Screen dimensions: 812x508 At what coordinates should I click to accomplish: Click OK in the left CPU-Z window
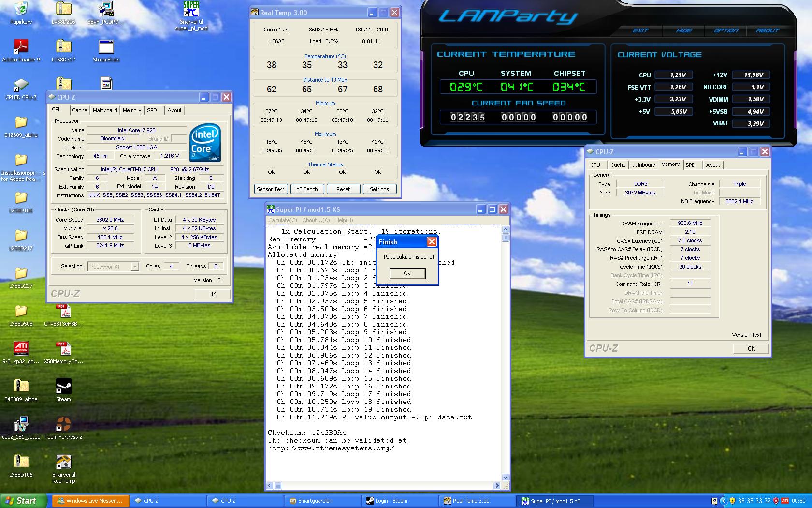213,294
